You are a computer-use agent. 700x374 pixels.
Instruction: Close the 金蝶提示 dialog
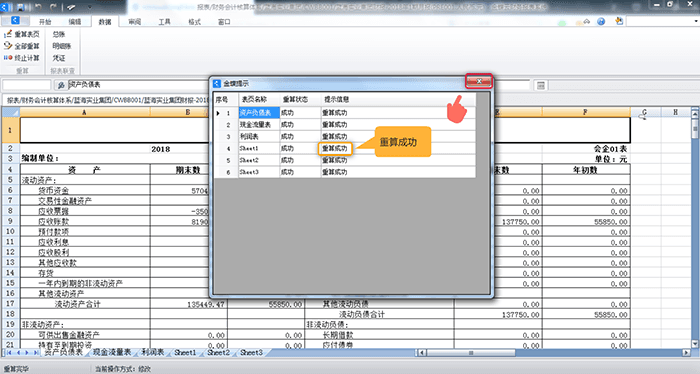tap(479, 81)
